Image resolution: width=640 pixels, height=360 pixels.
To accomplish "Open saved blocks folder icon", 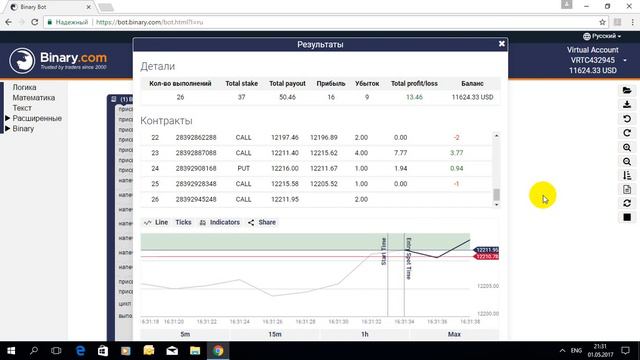I will click(627, 90).
